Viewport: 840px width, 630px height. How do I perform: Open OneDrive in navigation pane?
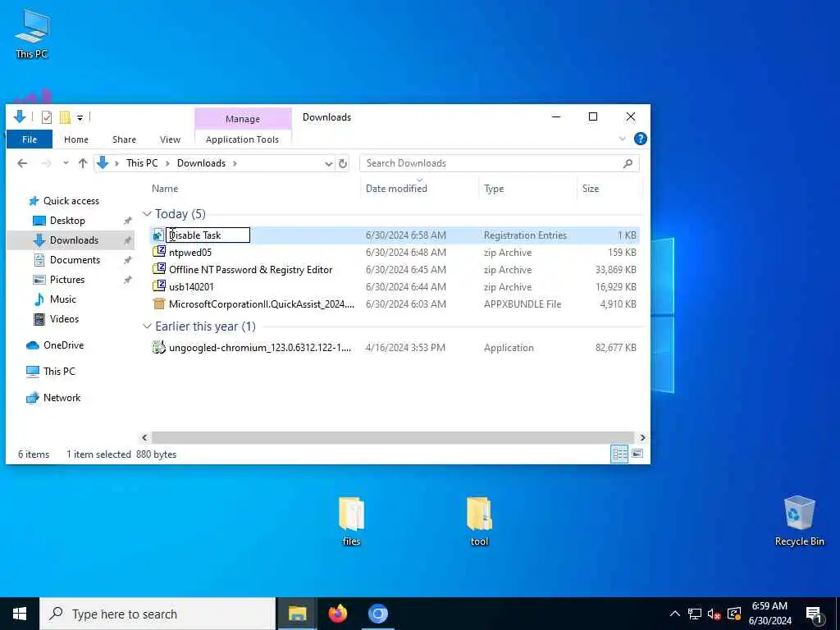pos(63,345)
